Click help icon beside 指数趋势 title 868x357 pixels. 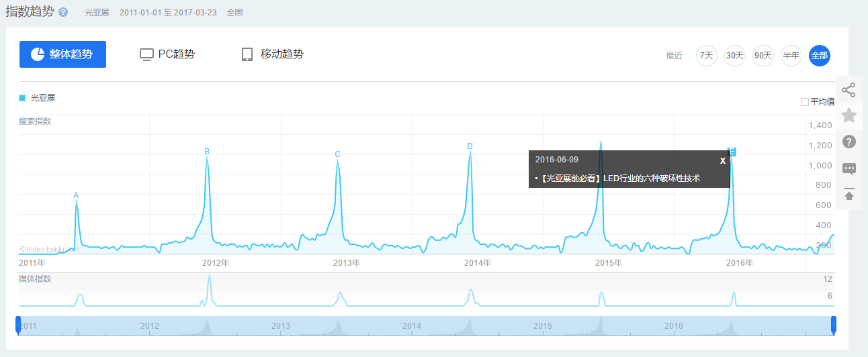click(63, 12)
